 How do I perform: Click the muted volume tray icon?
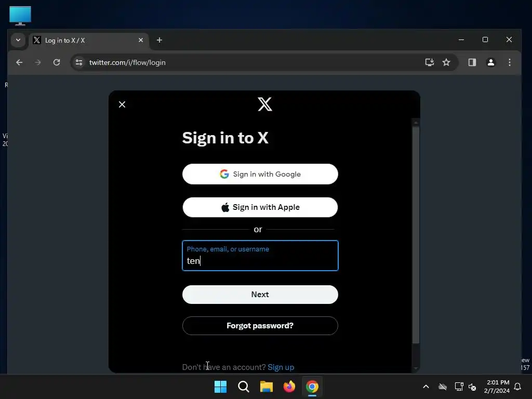pyautogui.click(x=472, y=387)
